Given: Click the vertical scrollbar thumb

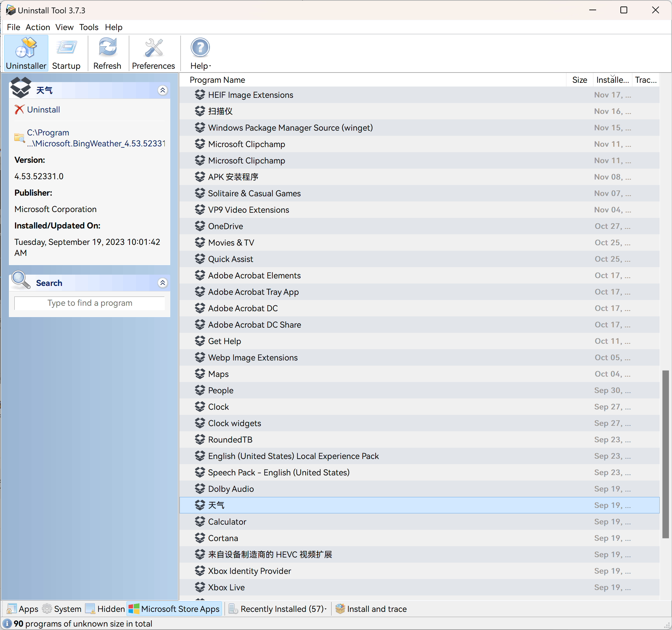Looking at the screenshot, I should (x=665, y=454).
